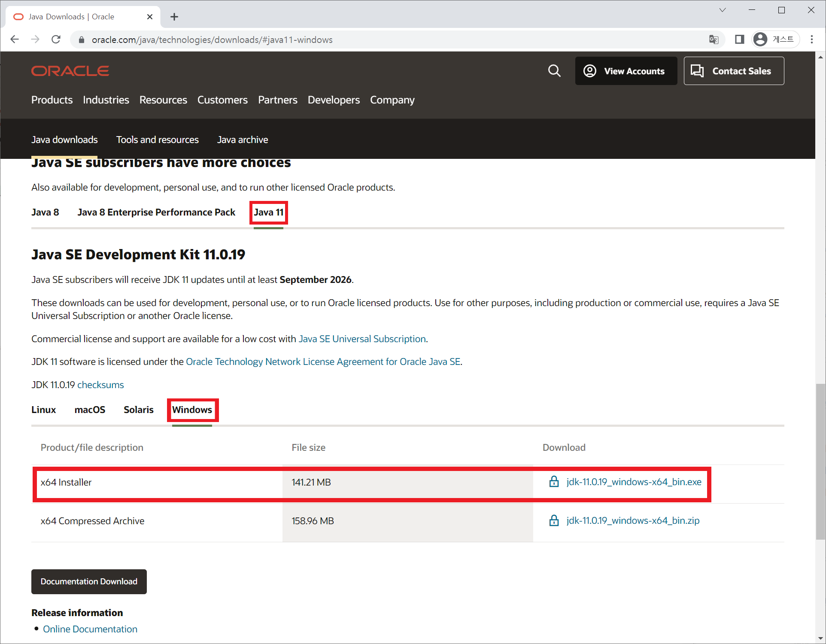Open the Java archive menu item
This screenshot has width=826, height=644.
click(242, 140)
